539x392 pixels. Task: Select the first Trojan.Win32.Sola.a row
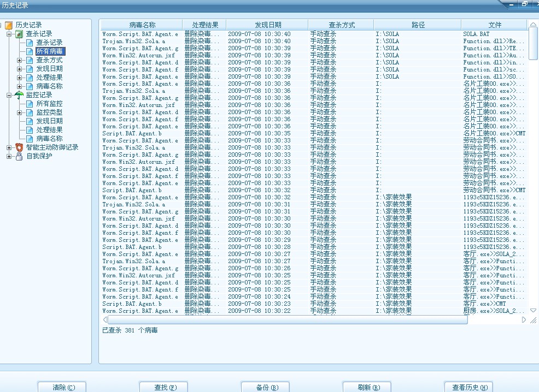coord(133,41)
